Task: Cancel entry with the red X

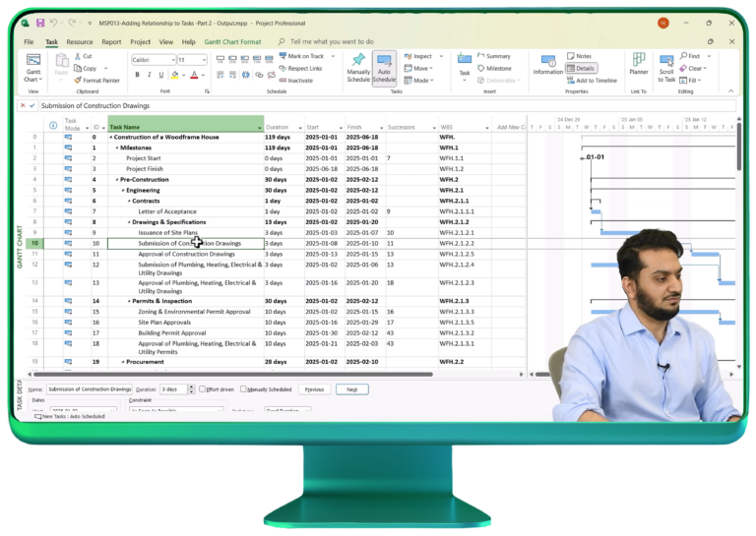Action: pyautogui.click(x=23, y=105)
